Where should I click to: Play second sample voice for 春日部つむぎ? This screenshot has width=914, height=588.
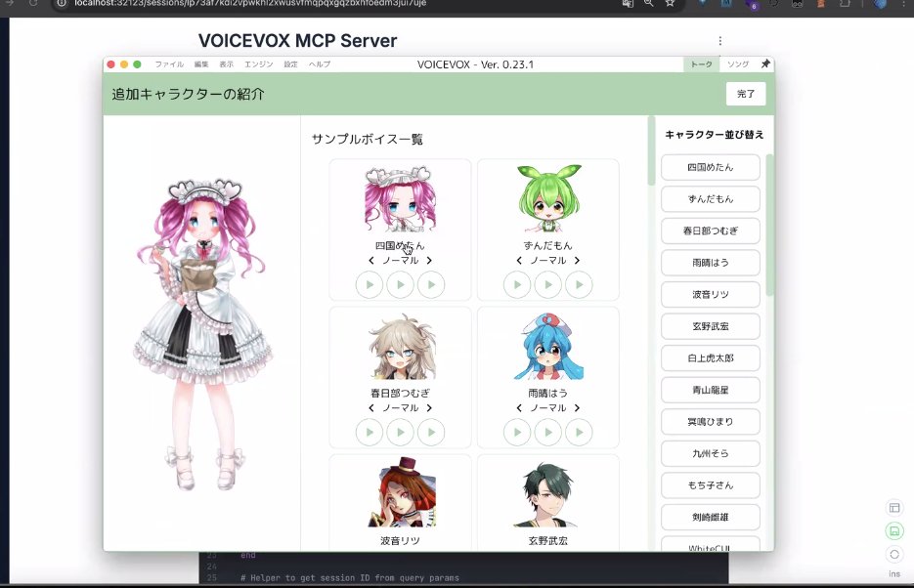coord(401,433)
